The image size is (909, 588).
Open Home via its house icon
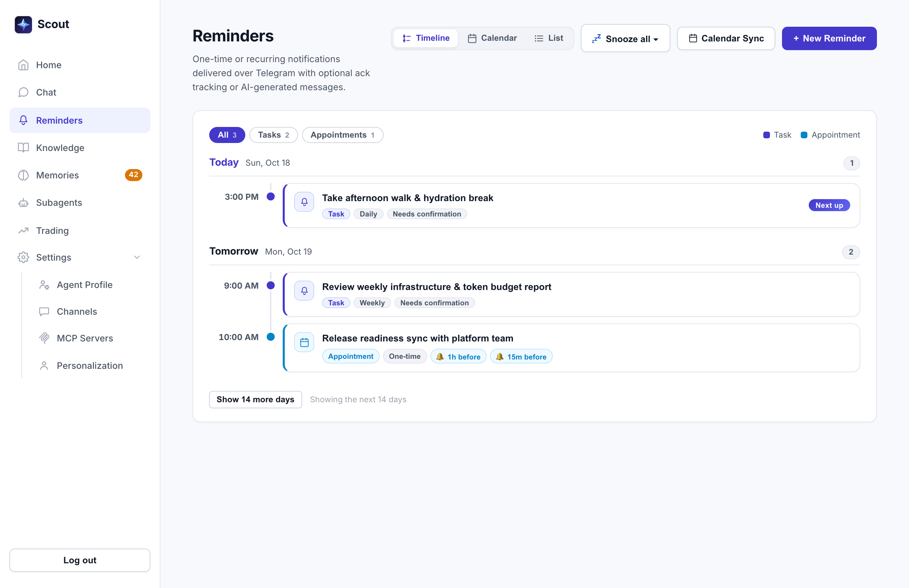(x=23, y=65)
